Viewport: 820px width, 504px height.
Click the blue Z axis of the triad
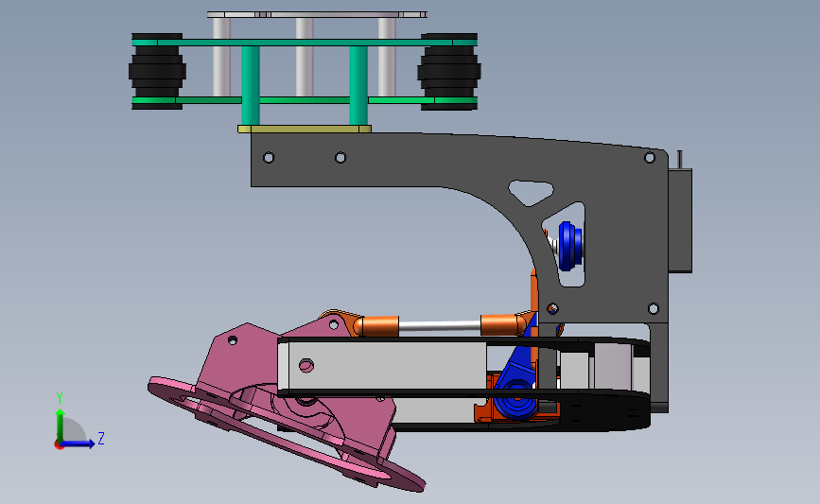point(78,444)
